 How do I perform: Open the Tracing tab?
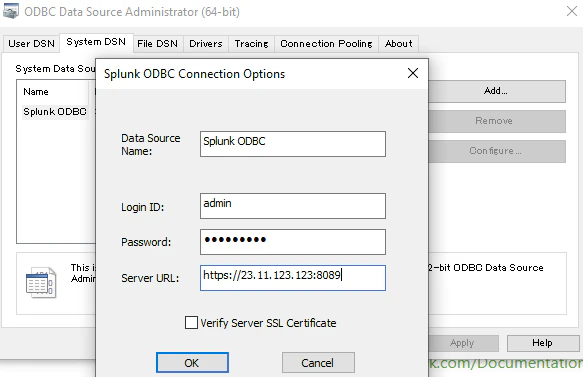coord(251,44)
